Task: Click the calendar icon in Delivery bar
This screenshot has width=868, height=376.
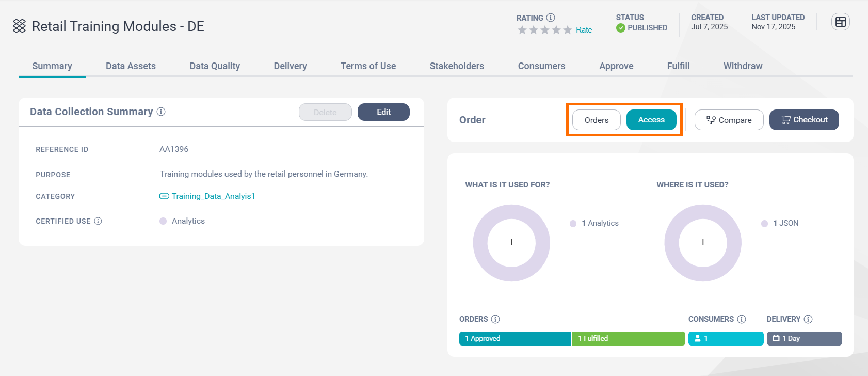Action: point(776,338)
